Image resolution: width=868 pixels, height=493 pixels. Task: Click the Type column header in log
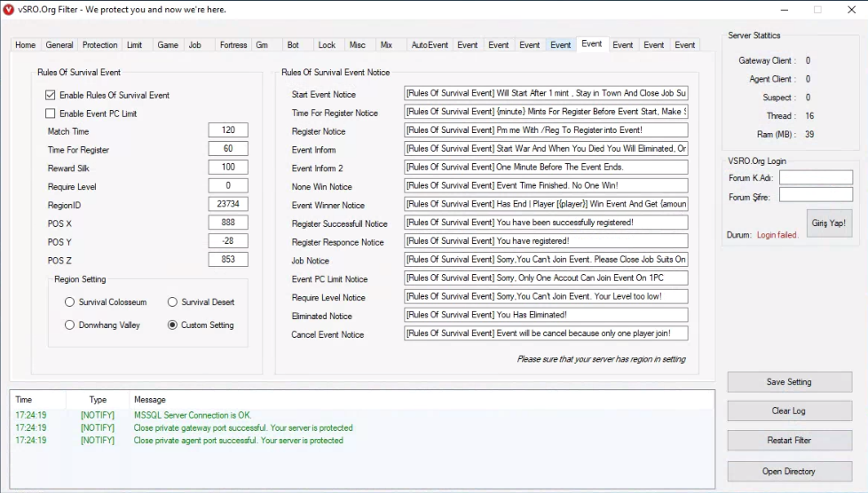pos(98,400)
